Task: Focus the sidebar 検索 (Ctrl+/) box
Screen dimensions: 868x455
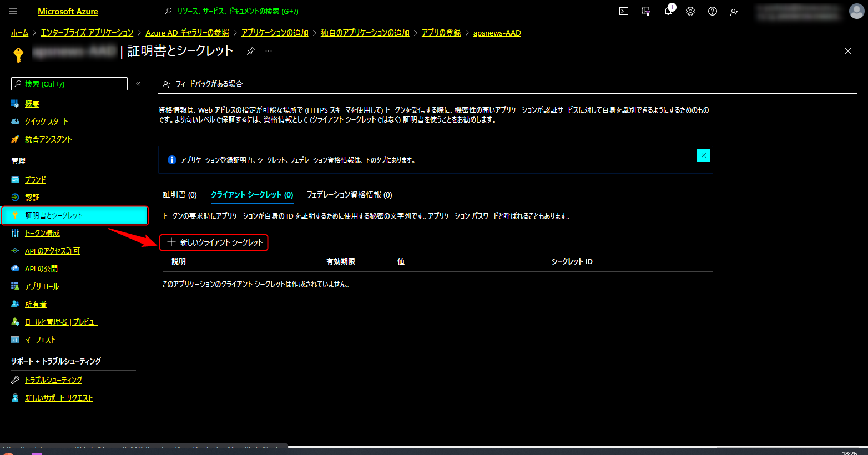Action: 69,84
